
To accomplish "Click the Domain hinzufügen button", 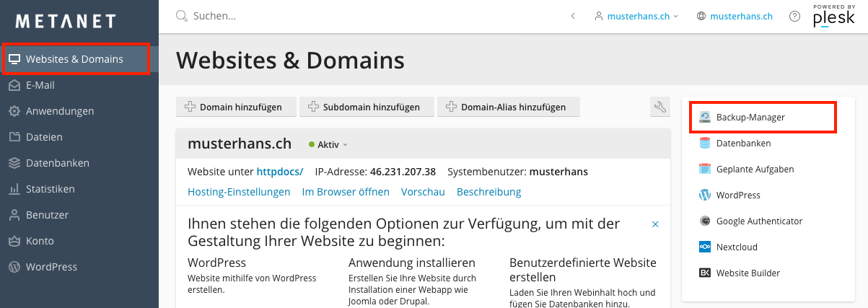I will 234,107.
